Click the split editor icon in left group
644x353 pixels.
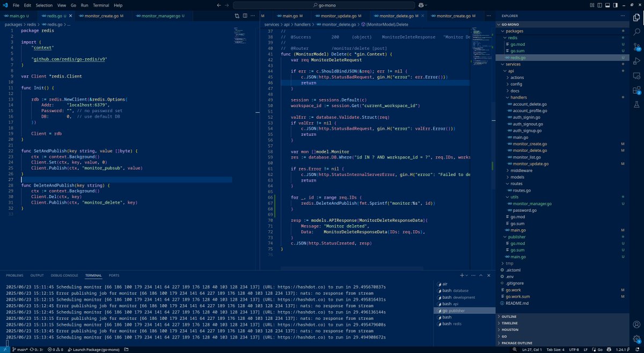pos(245,16)
